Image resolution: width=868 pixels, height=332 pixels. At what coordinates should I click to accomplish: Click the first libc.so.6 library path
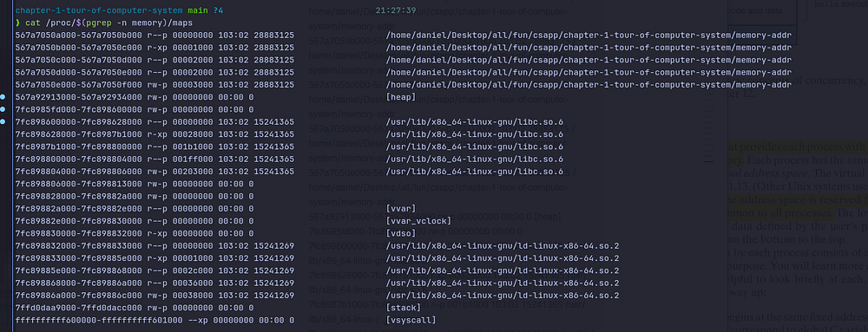475,122
